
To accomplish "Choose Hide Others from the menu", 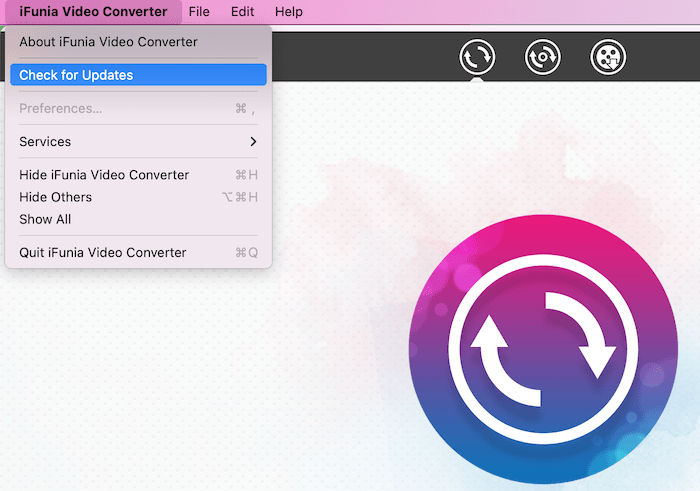I will pos(56,197).
